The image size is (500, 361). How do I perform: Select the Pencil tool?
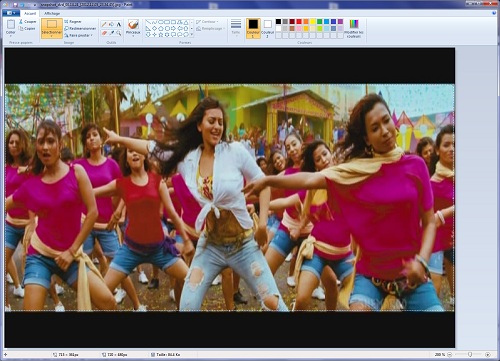(104, 24)
